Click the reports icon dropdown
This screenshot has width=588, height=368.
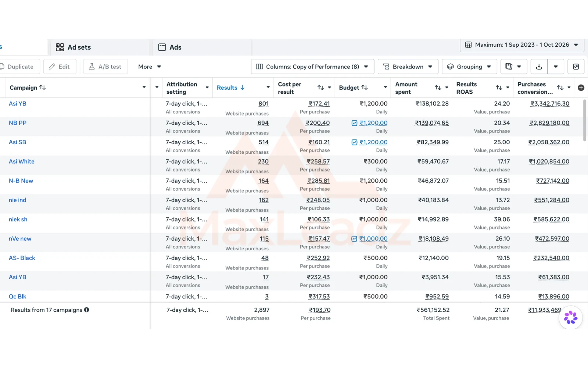pyautogui.click(x=513, y=67)
